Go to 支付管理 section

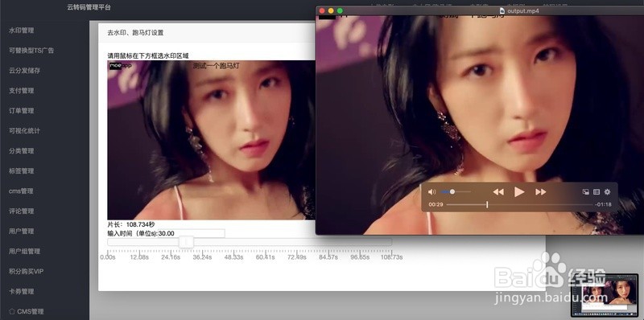click(22, 91)
